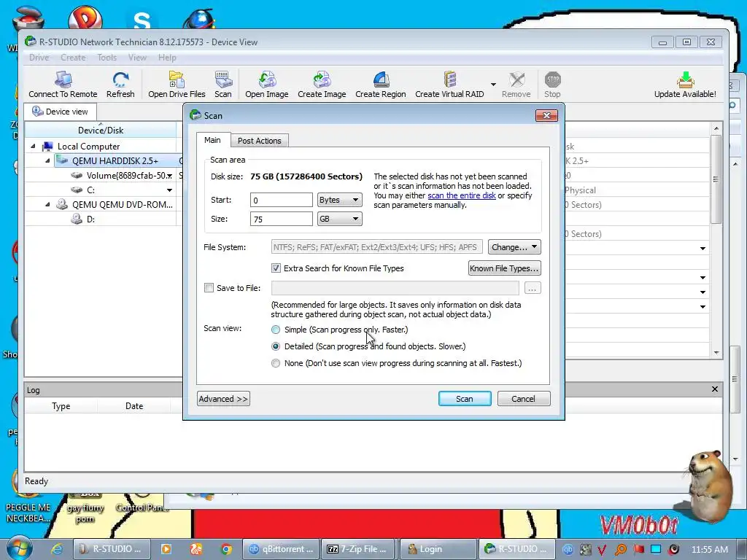Click the browse ... button for Save to File
The height and width of the screenshot is (560, 747).
[533, 287]
